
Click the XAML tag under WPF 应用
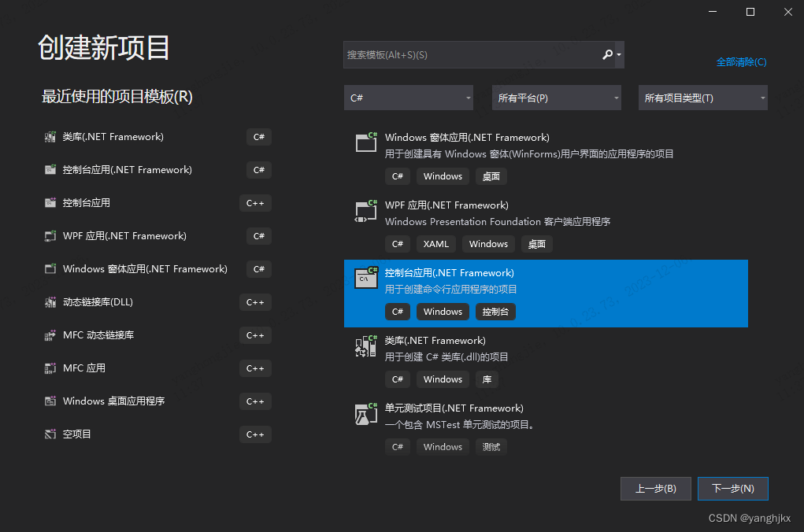(435, 244)
